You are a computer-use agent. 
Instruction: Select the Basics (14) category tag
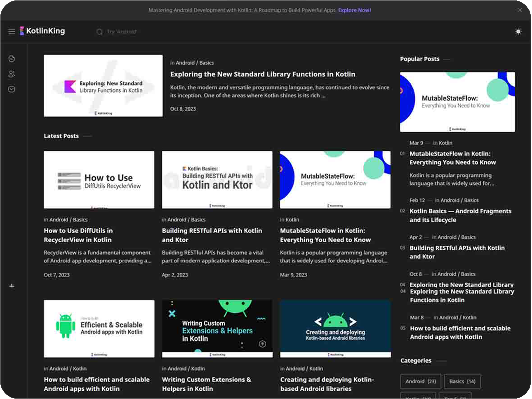(x=462, y=381)
